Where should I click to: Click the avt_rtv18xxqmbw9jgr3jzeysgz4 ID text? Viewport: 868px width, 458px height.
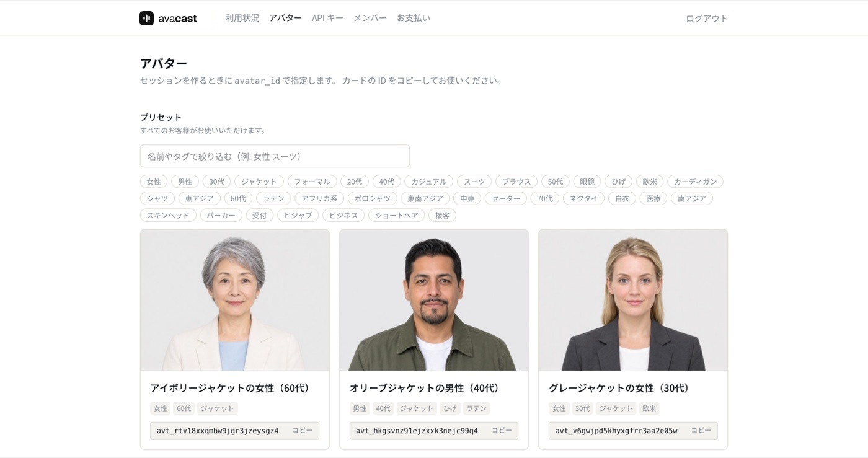pyautogui.click(x=218, y=431)
